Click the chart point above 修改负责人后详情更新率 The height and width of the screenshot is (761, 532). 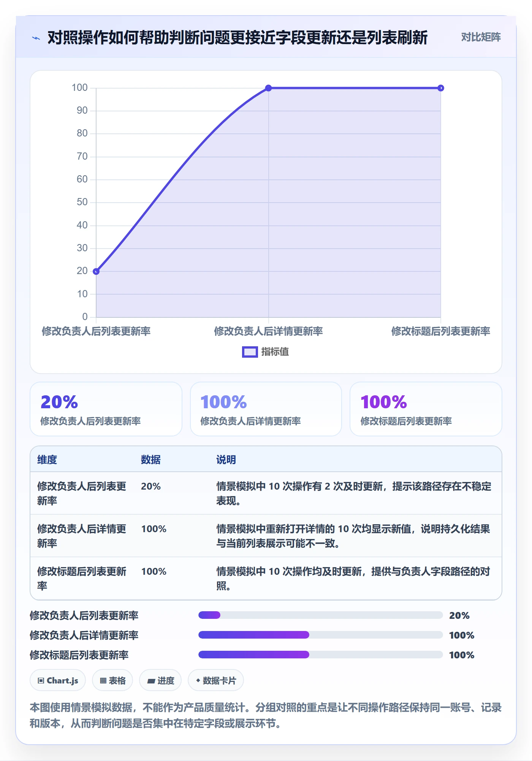tap(268, 88)
